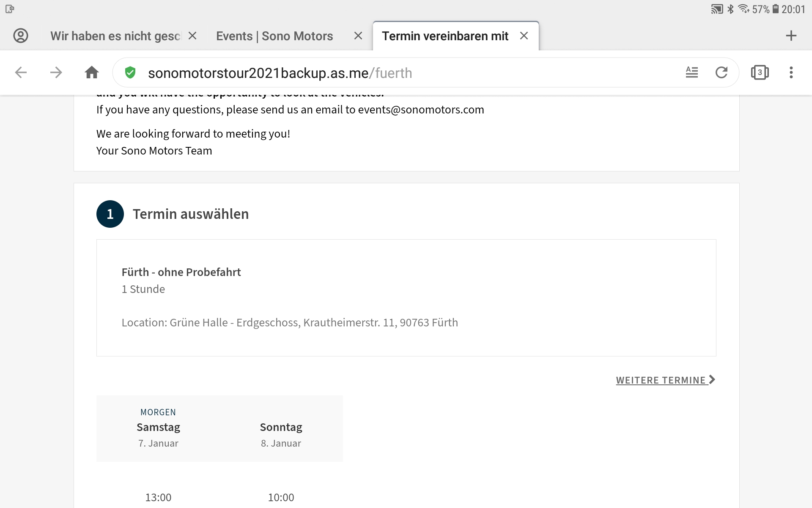Viewport: 812px width, 508px height.
Task: Switch to 'Wir haben es nicht' tab
Action: 115,36
